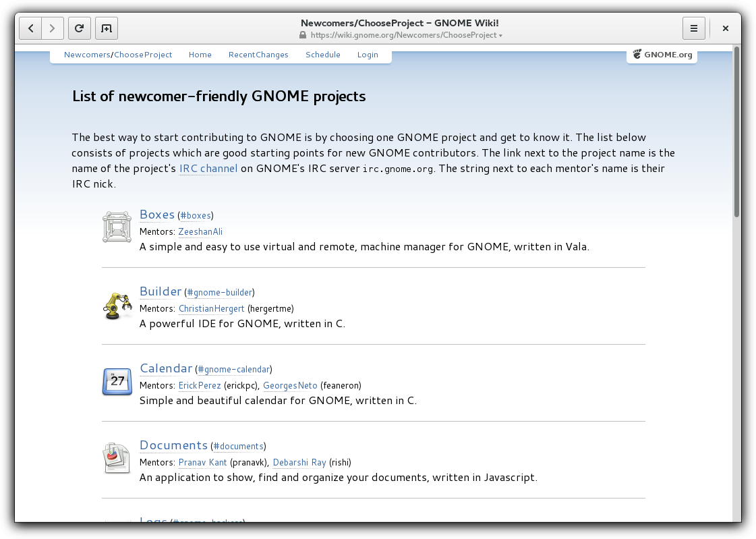The width and height of the screenshot is (756, 539).
Task: Expand the address bar dropdown arrow
Action: (500, 36)
